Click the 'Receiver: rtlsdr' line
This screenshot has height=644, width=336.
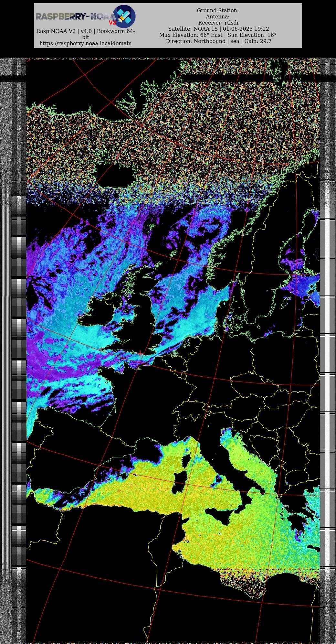click(x=219, y=23)
